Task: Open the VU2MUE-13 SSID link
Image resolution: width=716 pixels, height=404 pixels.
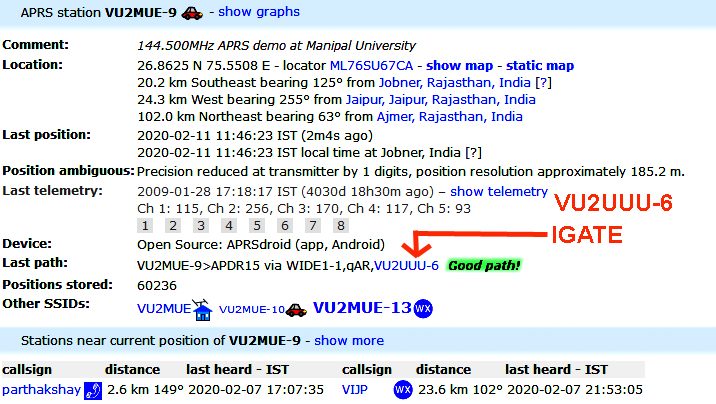Action: click(x=362, y=308)
